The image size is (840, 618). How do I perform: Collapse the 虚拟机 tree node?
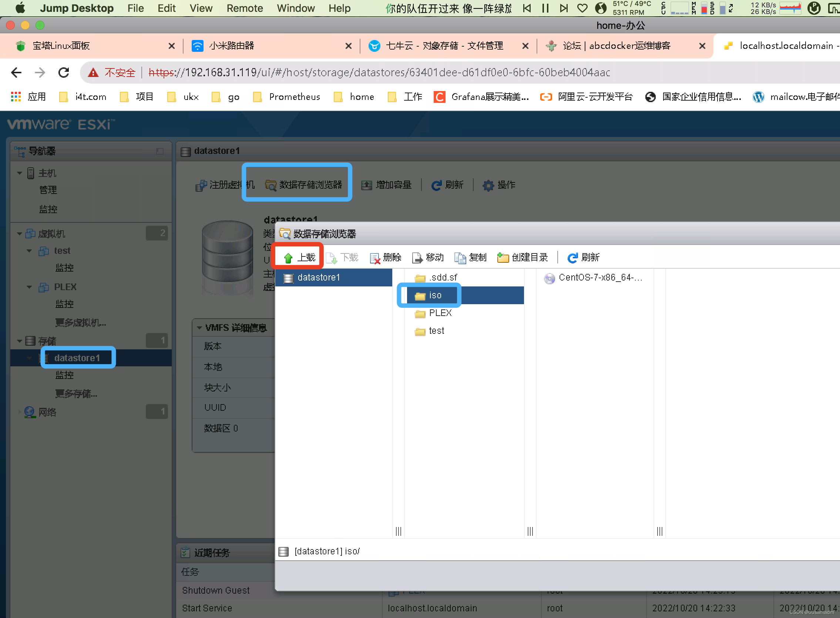coord(20,234)
